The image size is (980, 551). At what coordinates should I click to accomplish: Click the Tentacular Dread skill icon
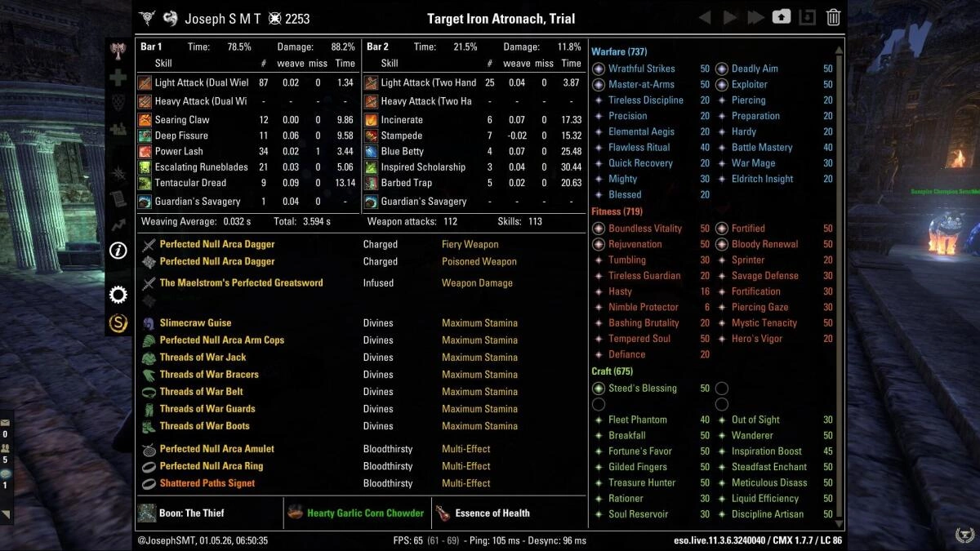click(145, 183)
